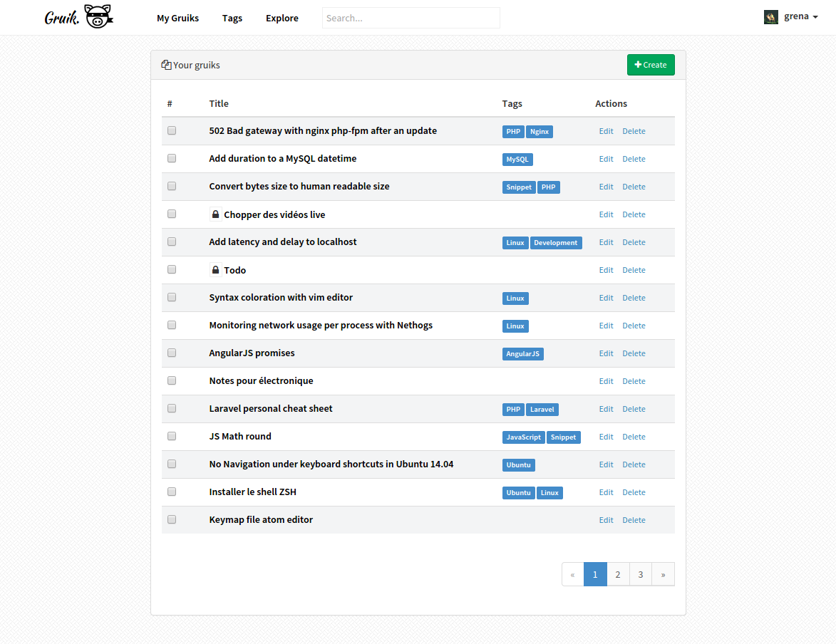Open No Navigation under keyboard shortcuts gruik
Screen dimensions: 836x644
pyautogui.click(x=331, y=464)
